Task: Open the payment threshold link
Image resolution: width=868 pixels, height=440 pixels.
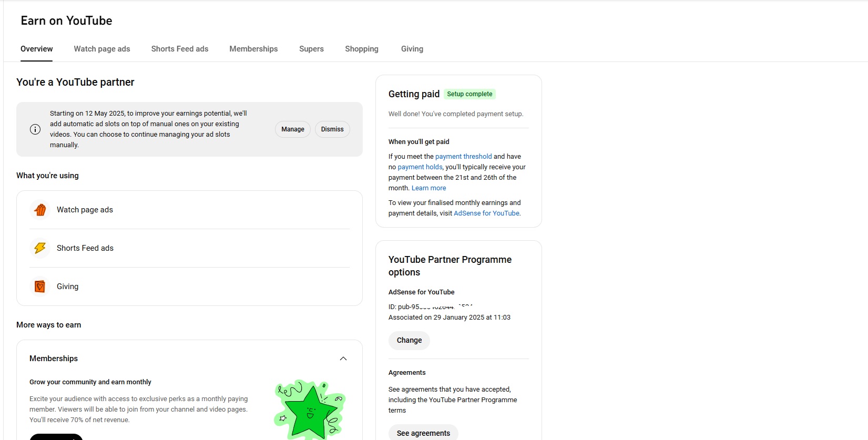Action: click(x=464, y=157)
